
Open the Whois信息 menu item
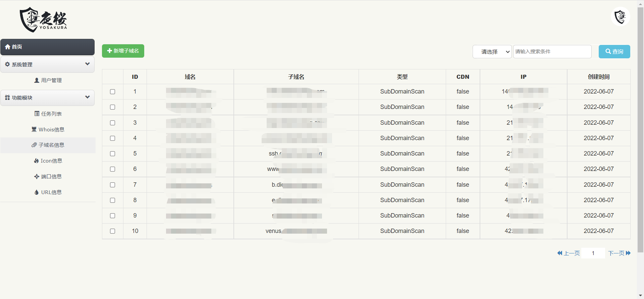click(x=48, y=129)
